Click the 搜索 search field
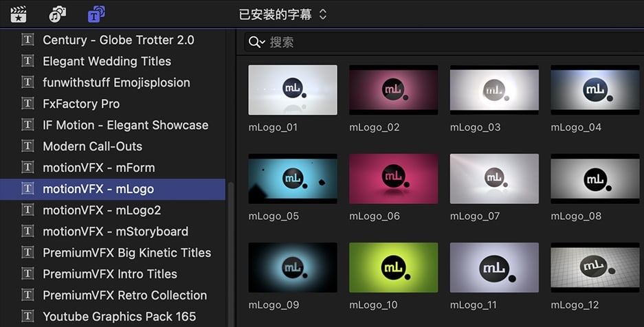 click(x=444, y=42)
